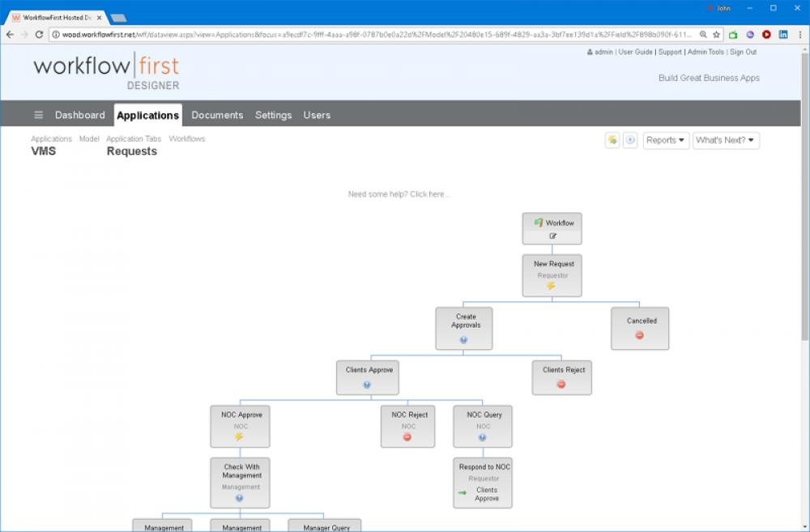Click the hamburger menu icon on the navigation bar
This screenshot has width=810, height=532.
pos(38,114)
